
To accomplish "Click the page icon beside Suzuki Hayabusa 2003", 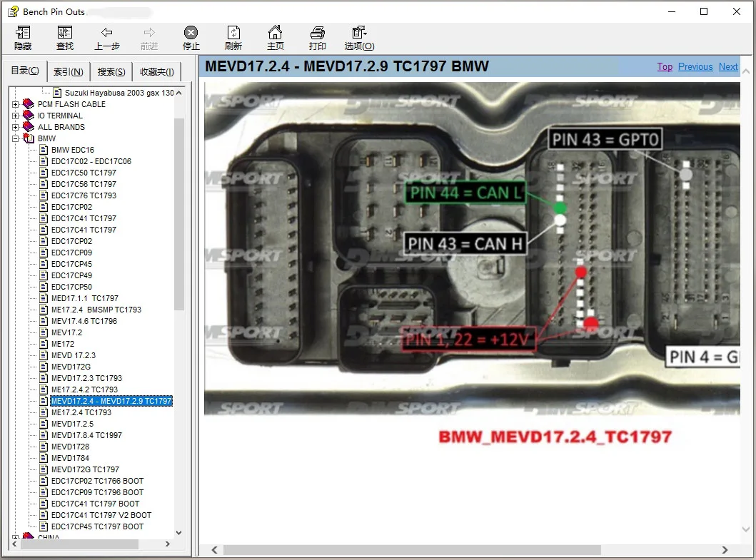I will coord(57,93).
